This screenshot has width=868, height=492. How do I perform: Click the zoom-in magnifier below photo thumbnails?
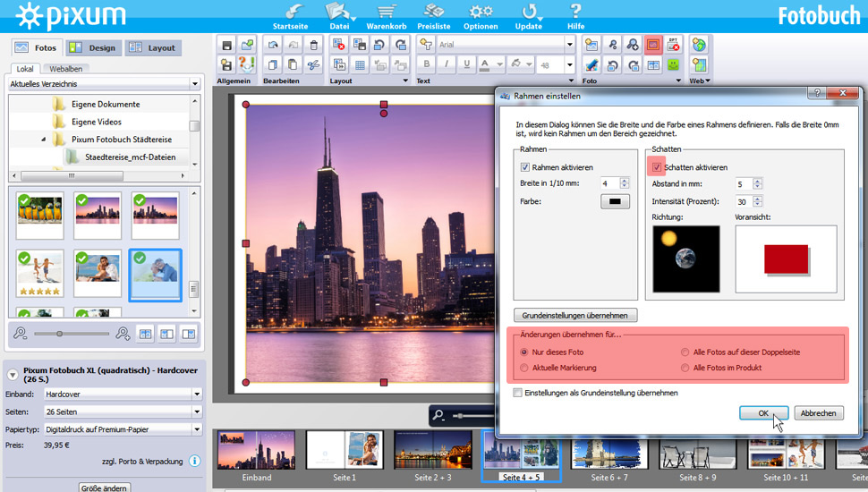[x=123, y=333]
